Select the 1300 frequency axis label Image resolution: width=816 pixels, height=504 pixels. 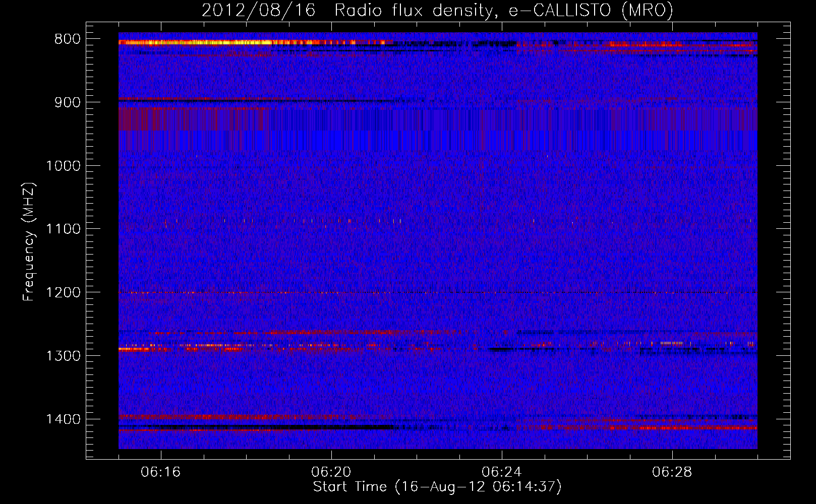(63, 356)
